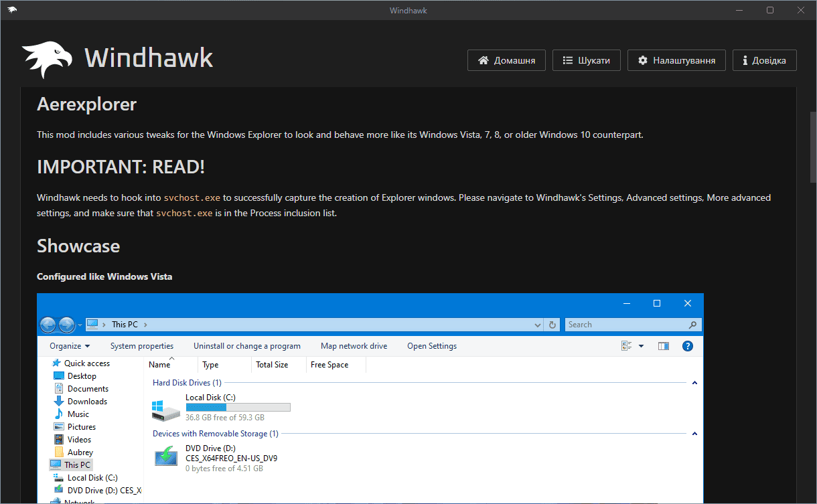Open the Довідка (Help) page
The height and width of the screenshot is (504, 817).
click(x=764, y=60)
